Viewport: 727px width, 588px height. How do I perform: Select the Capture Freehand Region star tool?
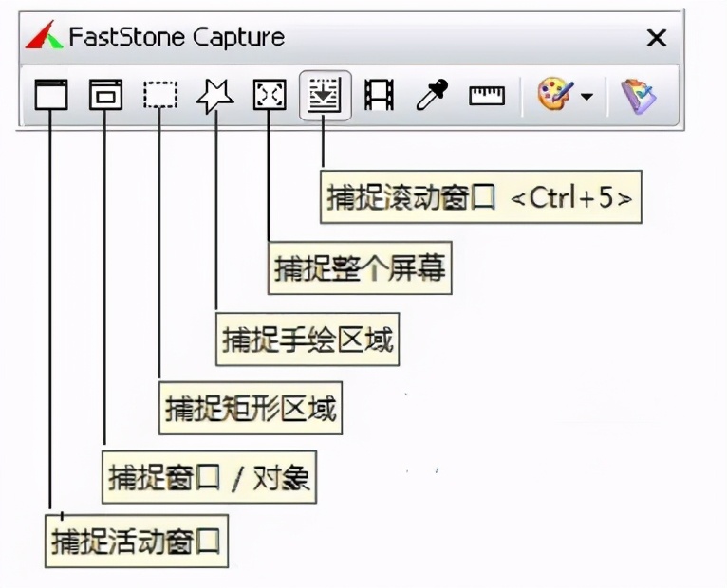[215, 96]
